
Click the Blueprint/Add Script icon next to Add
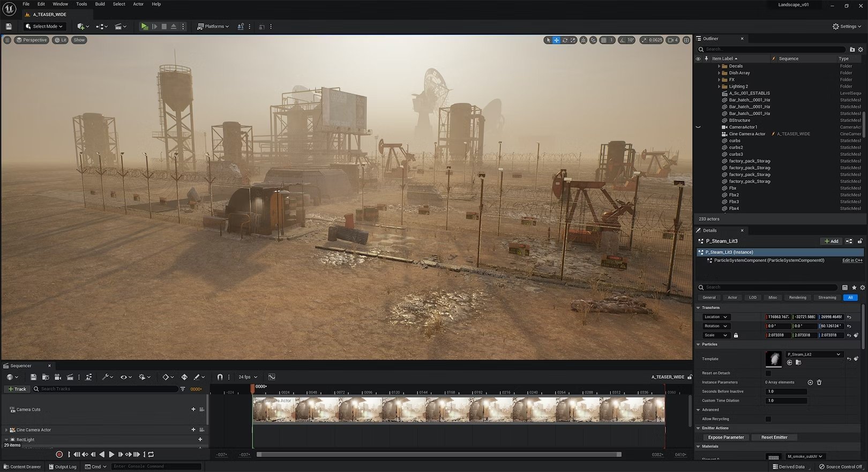(x=849, y=241)
